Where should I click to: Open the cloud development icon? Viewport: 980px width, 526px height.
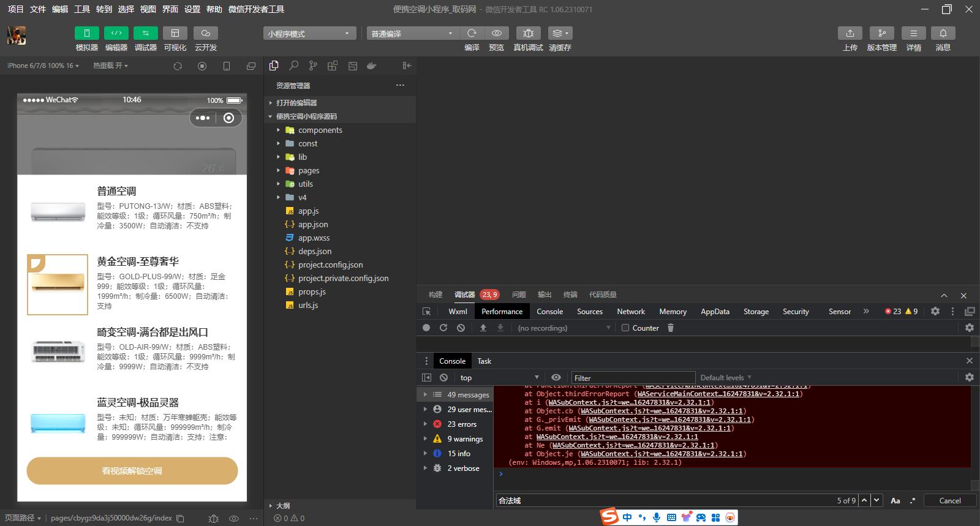(206, 33)
